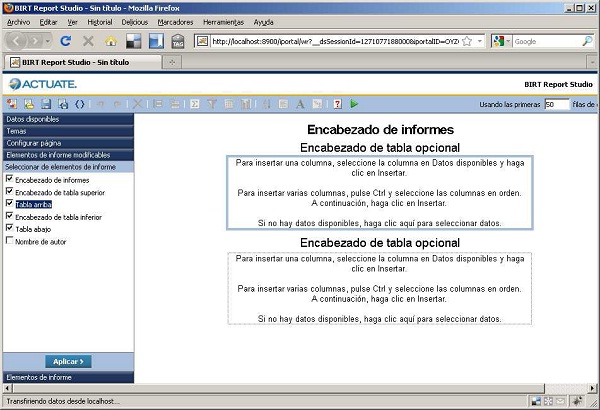Click the open report folder icon
The height and width of the screenshot is (410, 600).
(x=29, y=104)
